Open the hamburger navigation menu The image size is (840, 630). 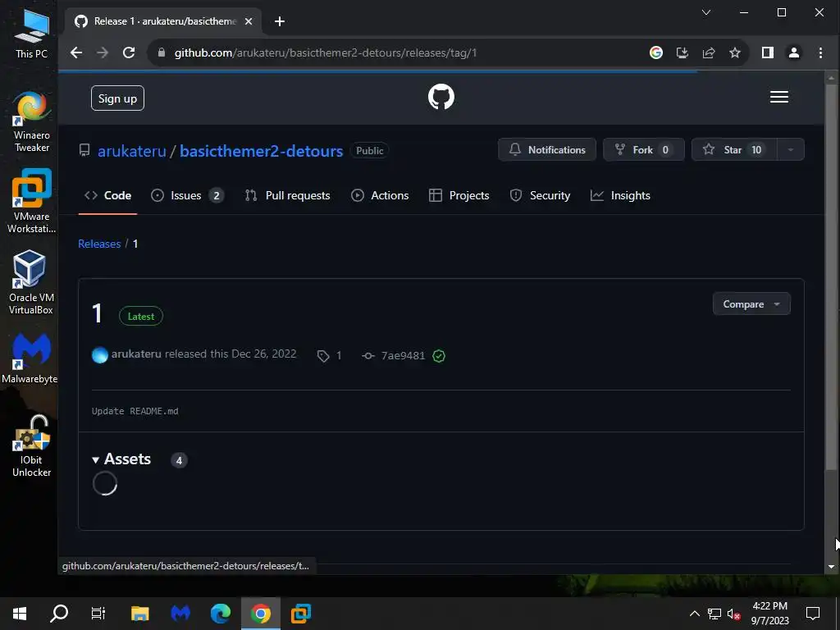pyautogui.click(x=779, y=97)
